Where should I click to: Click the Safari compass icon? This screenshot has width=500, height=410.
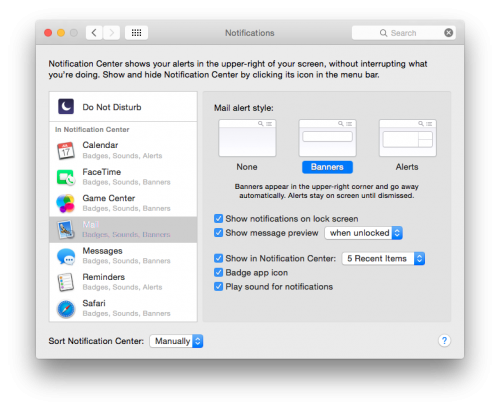(x=66, y=309)
